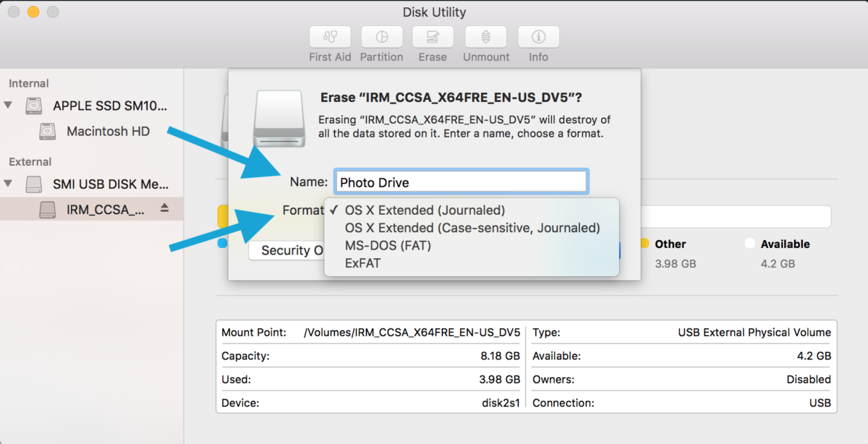Select the IRM_CCSA volume in sidebar
This screenshot has height=444, width=868.
tap(105, 210)
